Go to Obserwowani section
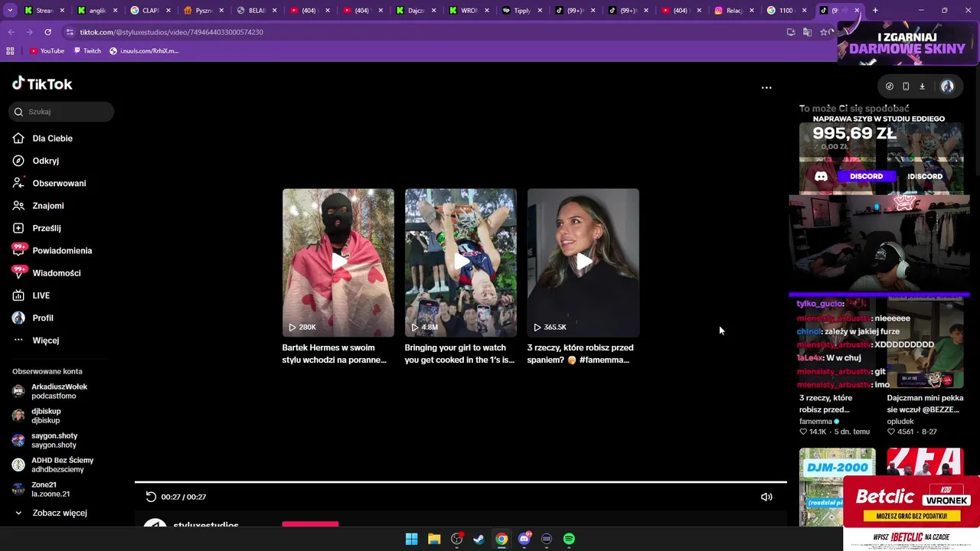The width and height of the screenshot is (980, 551). pos(59,184)
